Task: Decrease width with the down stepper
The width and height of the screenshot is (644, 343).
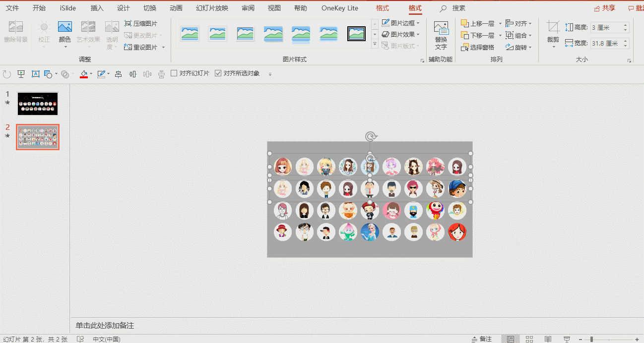Action: tap(626, 46)
